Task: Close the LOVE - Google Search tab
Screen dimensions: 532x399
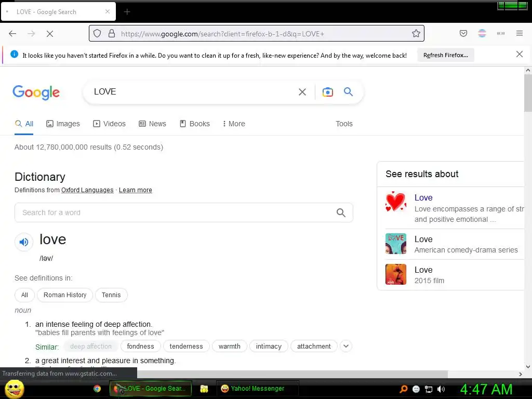Action: click(x=107, y=11)
